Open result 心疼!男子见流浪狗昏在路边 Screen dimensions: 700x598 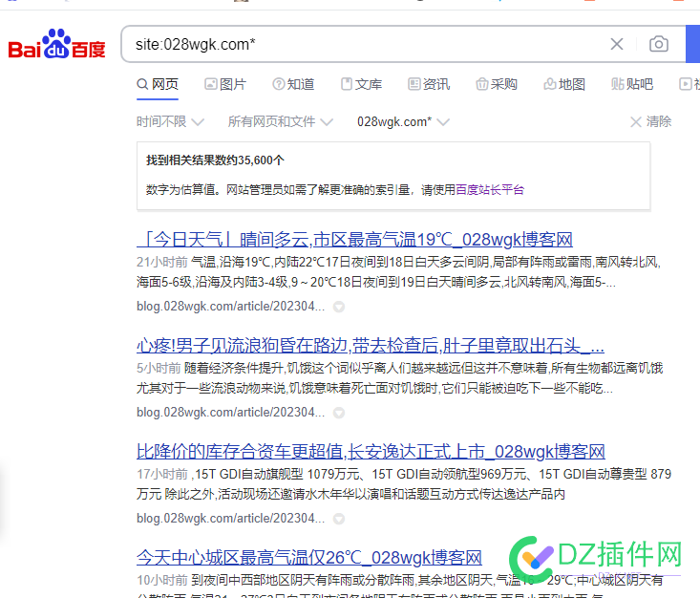coord(371,346)
